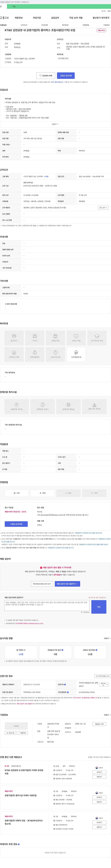This screenshot has width=111, height=868.
Task: Click the 고용24 logo
Action: pos(4,18)
